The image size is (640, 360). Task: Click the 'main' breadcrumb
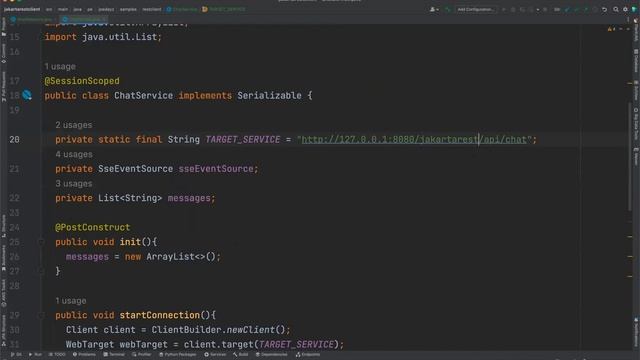point(63,9)
